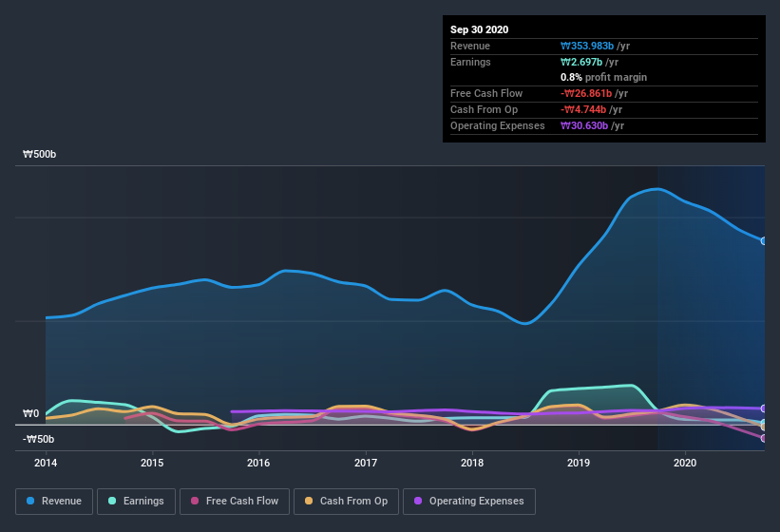Click the ₩500b y-axis label

41,154
